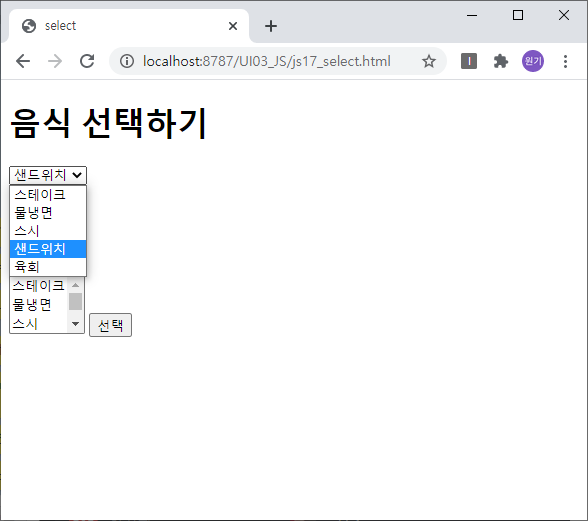588x521 pixels.
Task: Maximize the browser window
Action: [518, 15]
